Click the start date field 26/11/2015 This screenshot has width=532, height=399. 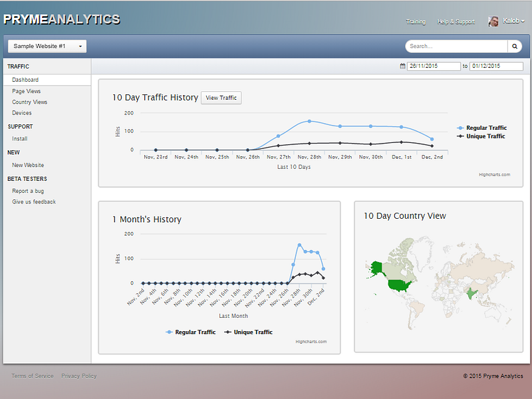tap(434, 66)
